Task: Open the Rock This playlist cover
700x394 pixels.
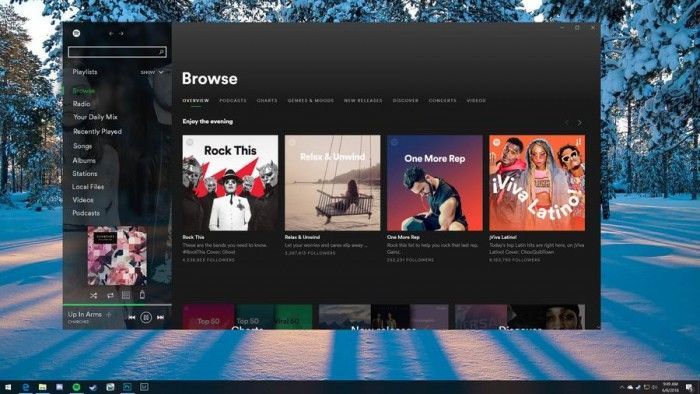Action: [230, 183]
